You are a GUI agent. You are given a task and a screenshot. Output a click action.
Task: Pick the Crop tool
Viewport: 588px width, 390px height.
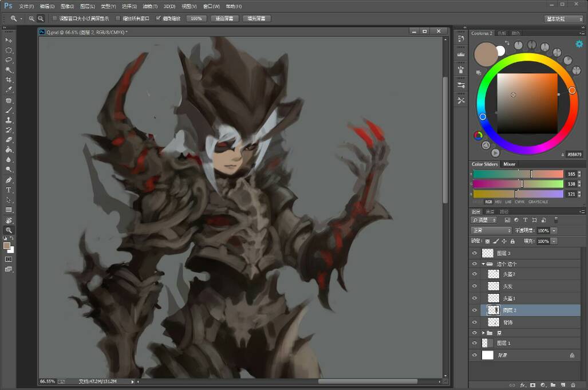tap(9, 80)
